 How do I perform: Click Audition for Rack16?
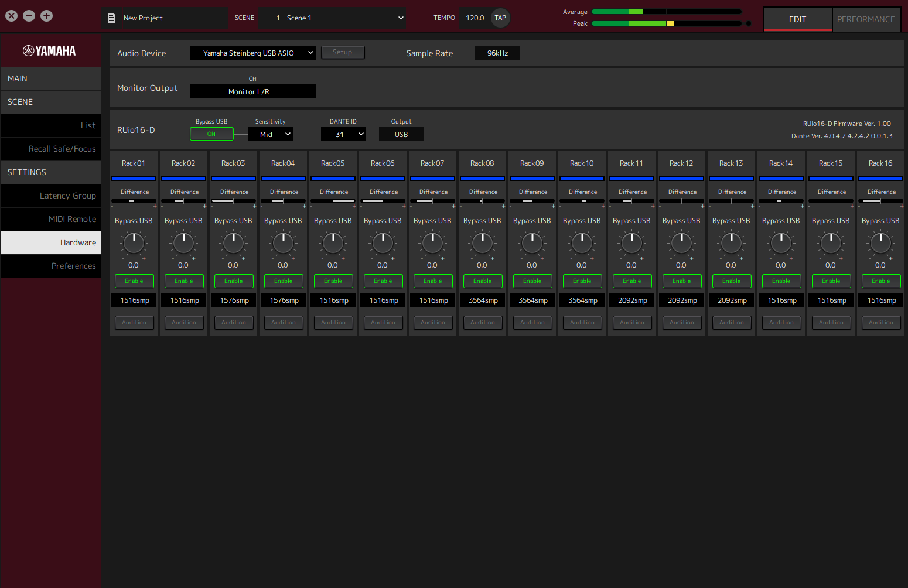click(x=881, y=323)
